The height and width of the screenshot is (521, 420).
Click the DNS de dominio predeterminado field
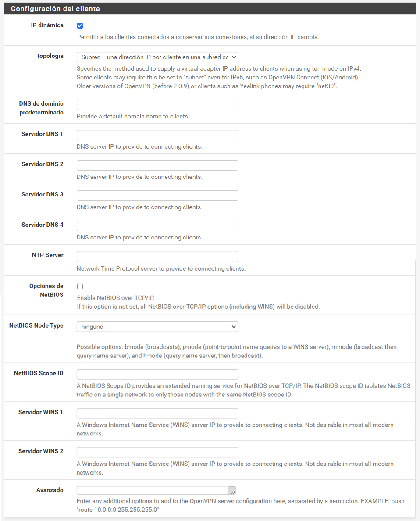157,104
